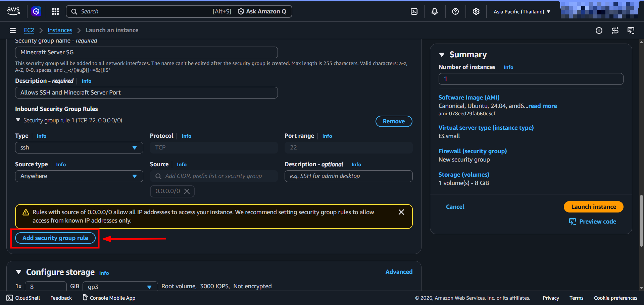Viewport: 644px width, 305px height.
Task: Open Software Image (AMI) summary link
Action: 469,98
